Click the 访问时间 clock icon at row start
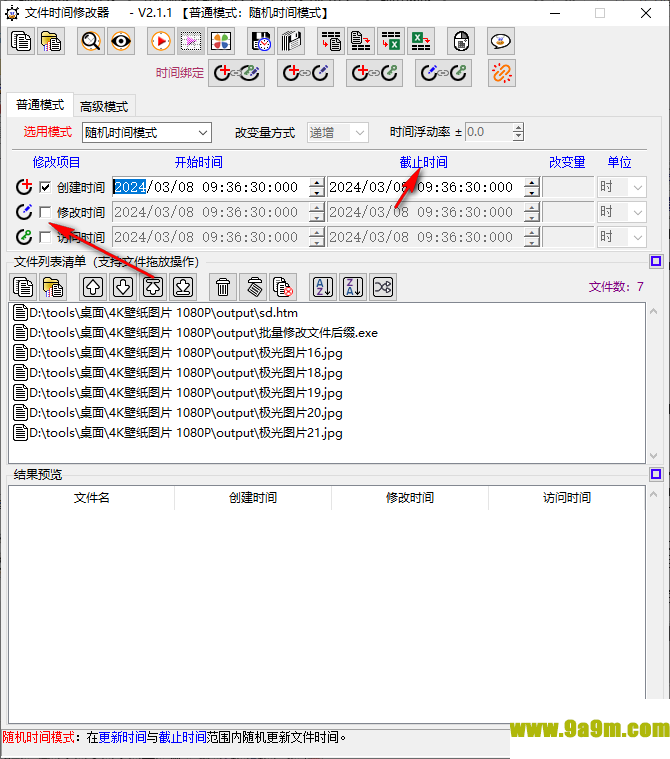 coord(24,237)
